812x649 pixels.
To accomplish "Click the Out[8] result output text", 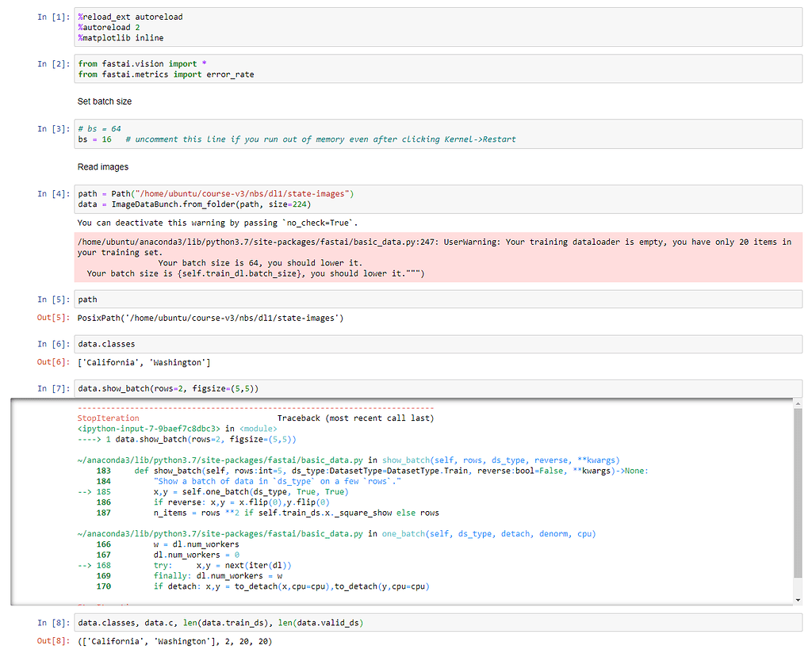I will (174, 641).
